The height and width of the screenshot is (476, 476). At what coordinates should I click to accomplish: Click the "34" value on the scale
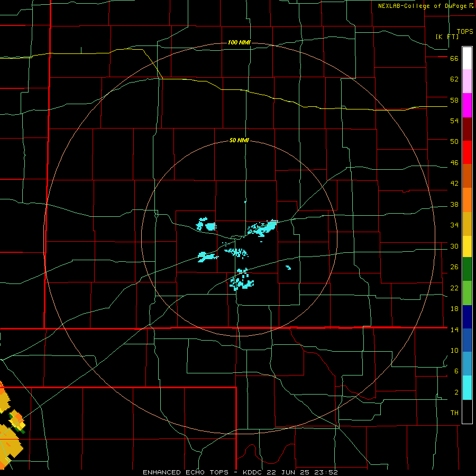pos(454,225)
